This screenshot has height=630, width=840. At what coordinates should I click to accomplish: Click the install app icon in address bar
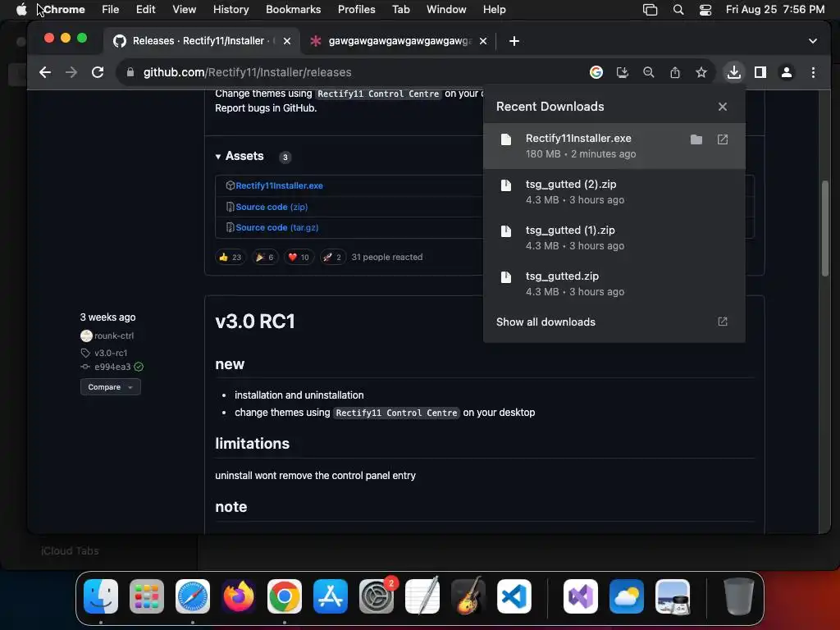point(623,72)
